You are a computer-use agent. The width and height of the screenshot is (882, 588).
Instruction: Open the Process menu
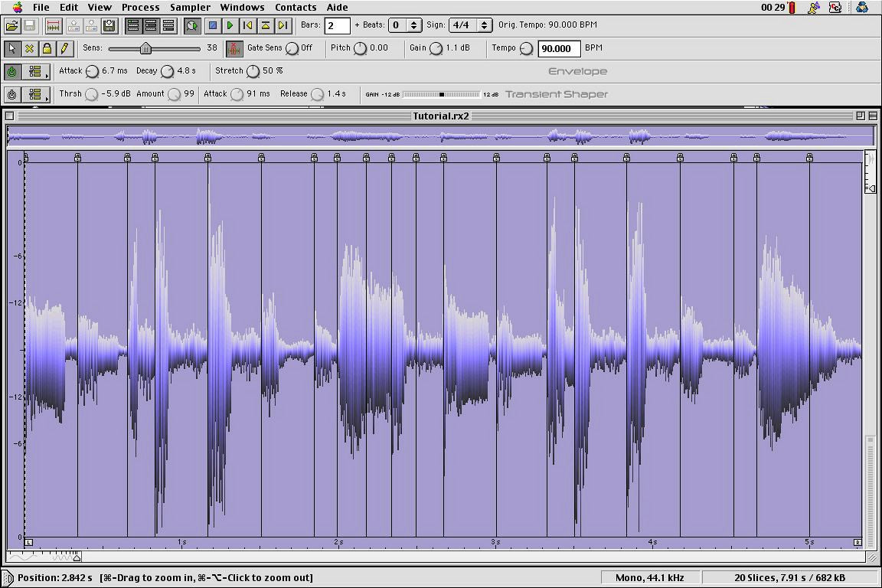[140, 7]
